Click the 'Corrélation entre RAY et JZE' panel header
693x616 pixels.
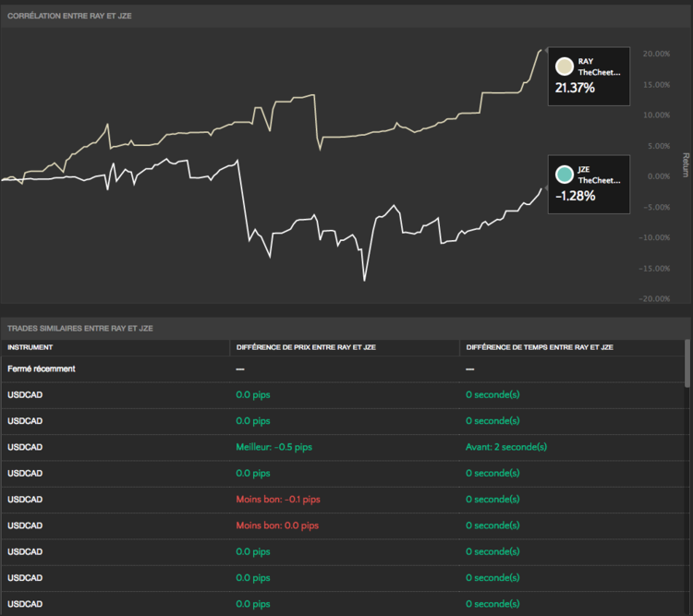point(69,16)
